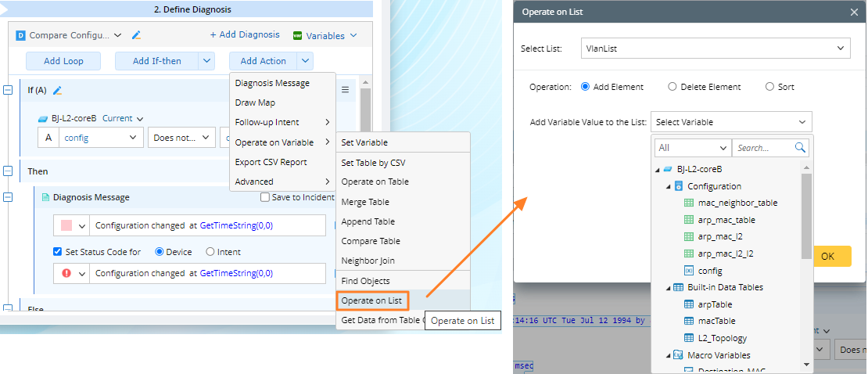
Task: Open the Does not... operator dropdown
Action: (181, 138)
